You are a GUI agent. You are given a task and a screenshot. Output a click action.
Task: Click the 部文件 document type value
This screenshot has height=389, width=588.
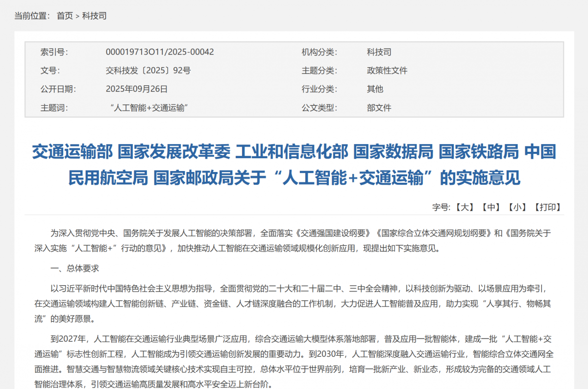[x=379, y=108]
